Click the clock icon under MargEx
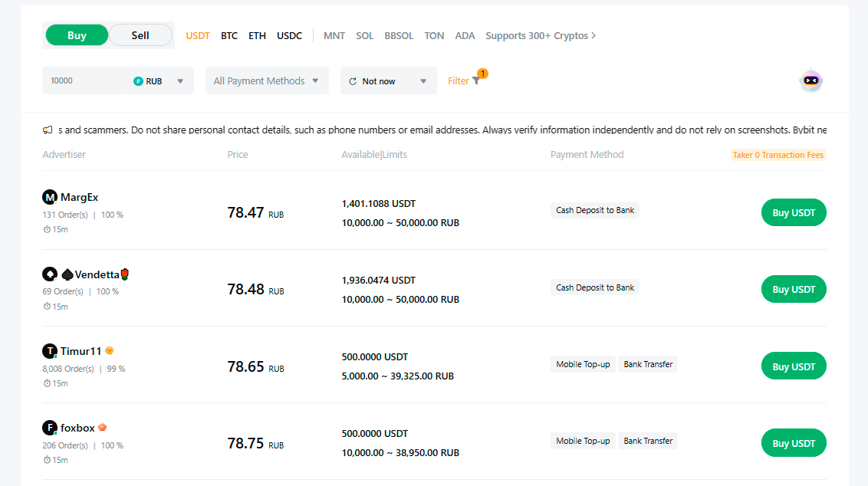This screenshot has height=486, width=868. point(46,229)
